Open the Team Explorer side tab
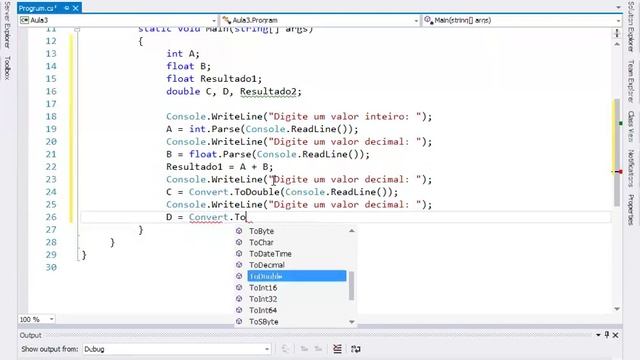The width and height of the screenshot is (640, 360). pyautogui.click(x=631, y=81)
